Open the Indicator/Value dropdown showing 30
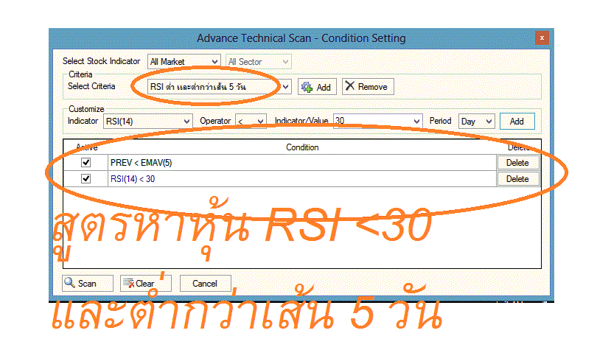 377,121
